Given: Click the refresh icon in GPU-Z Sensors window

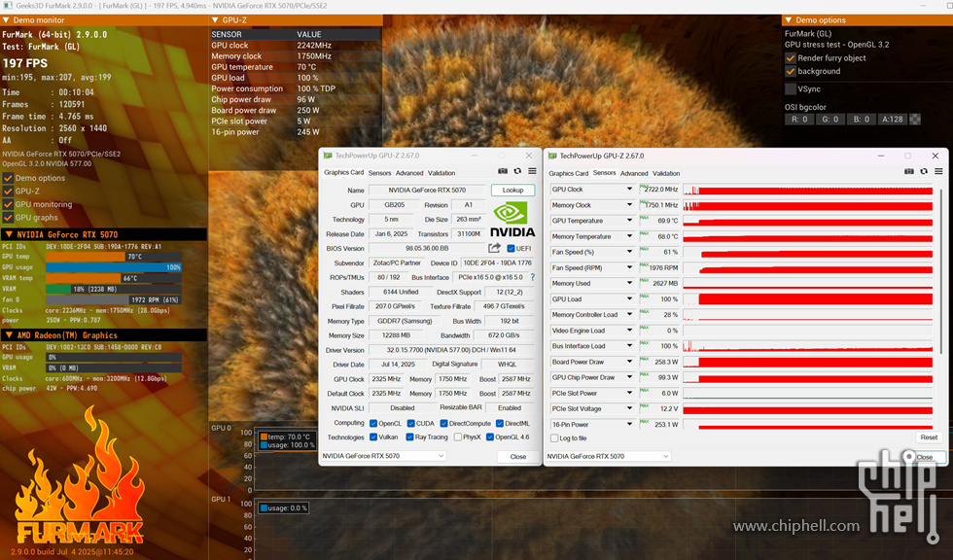Looking at the screenshot, I should (x=924, y=171).
